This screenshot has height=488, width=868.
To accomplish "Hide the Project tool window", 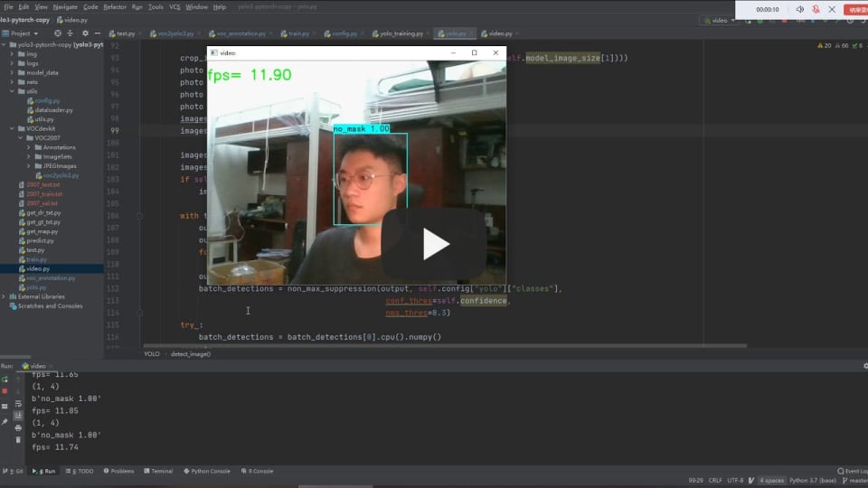I will point(98,33).
